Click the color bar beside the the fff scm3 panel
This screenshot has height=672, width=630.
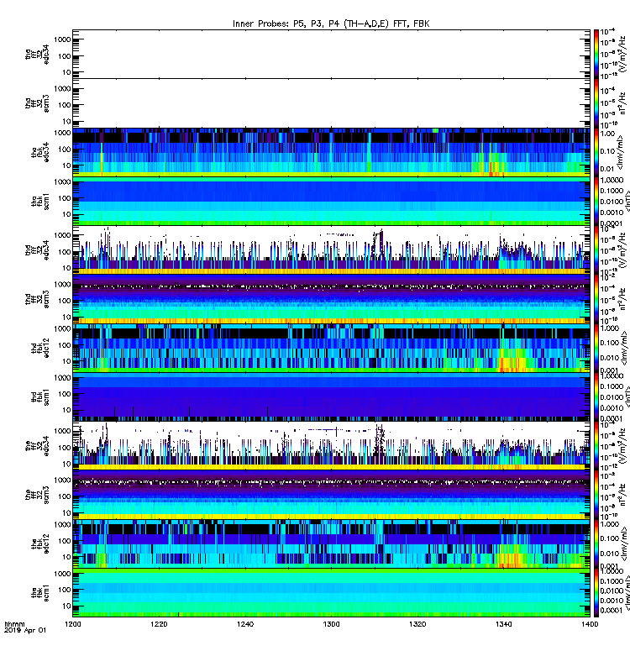(x=596, y=495)
